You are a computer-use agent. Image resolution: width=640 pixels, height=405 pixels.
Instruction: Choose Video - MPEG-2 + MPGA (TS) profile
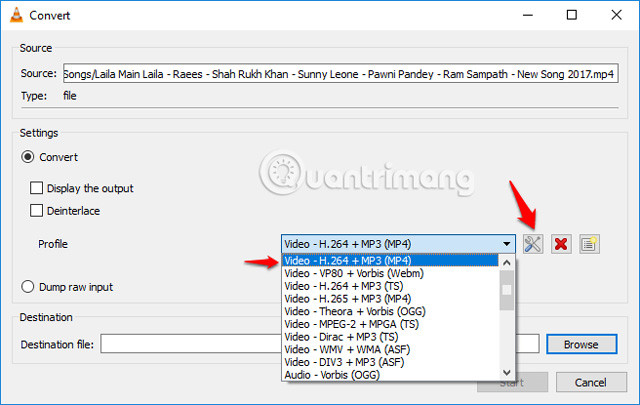(390, 324)
